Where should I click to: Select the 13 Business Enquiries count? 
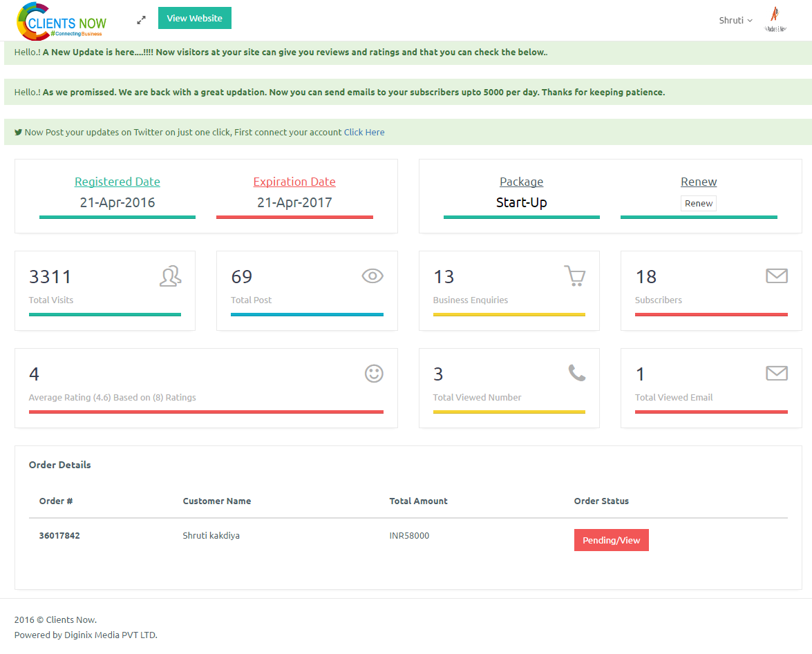coord(444,277)
